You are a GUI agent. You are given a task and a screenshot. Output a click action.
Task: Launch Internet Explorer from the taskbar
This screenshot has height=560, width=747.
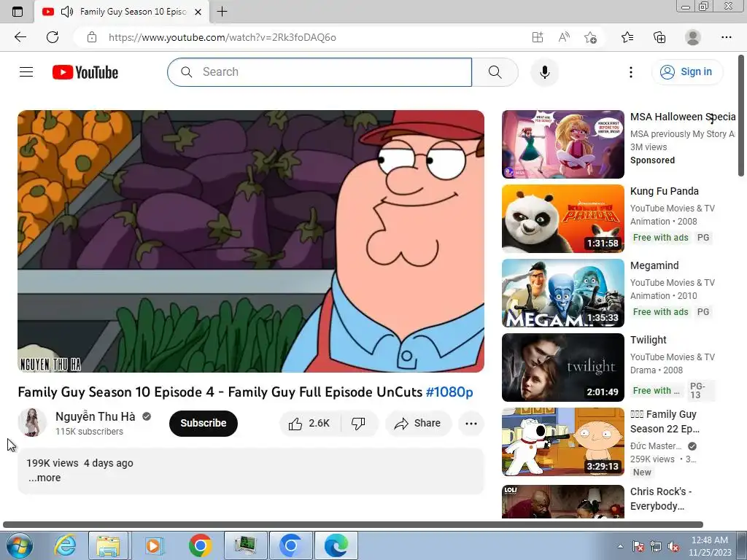tap(65, 545)
